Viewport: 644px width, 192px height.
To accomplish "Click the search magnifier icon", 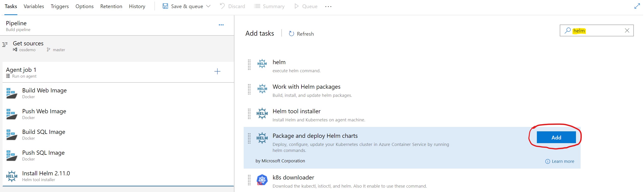I will pyautogui.click(x=567, y=31).
